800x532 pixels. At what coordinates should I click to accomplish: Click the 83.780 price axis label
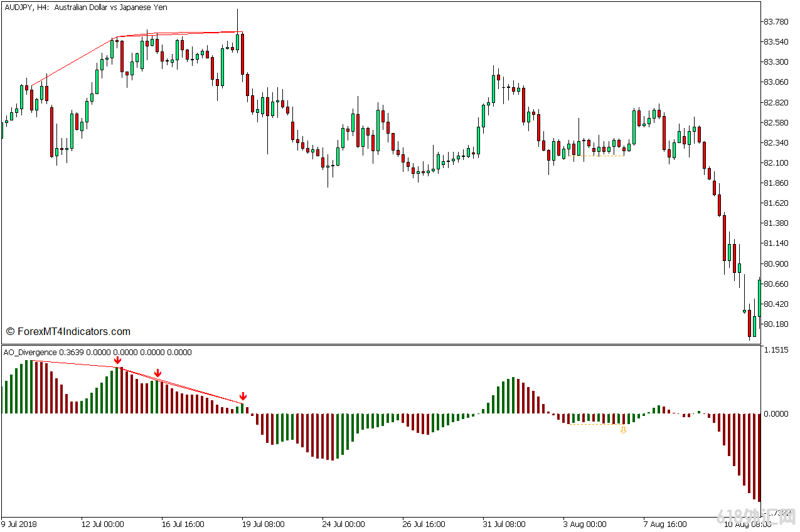tap(776, 22)
